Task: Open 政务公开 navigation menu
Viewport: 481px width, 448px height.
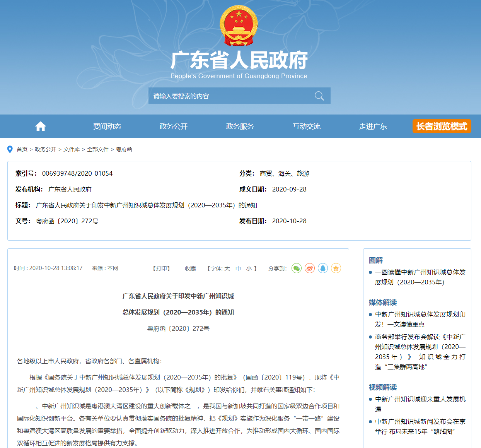Action: (x=174, y=127)
